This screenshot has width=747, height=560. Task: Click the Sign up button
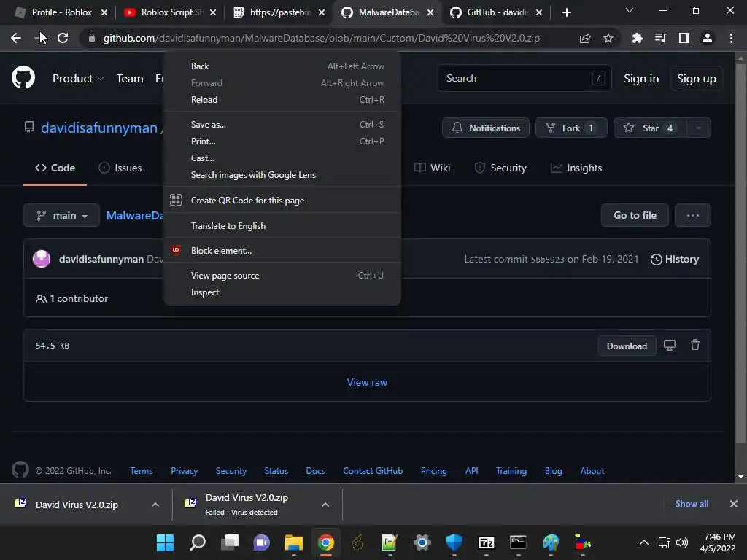click(x=696, y=79)
